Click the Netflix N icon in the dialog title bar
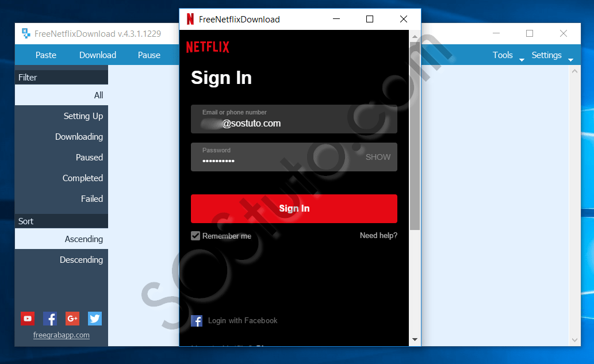 pos(190,19)
